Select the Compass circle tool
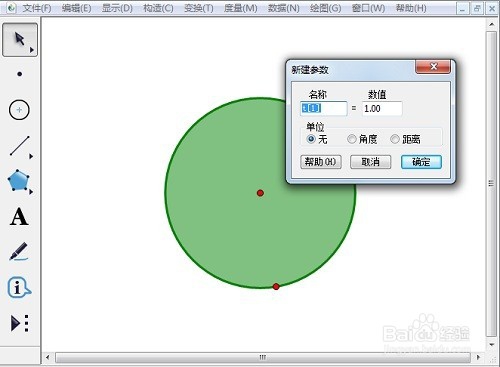The height and width of the screenshot is (367, 500). click(19, 110)
